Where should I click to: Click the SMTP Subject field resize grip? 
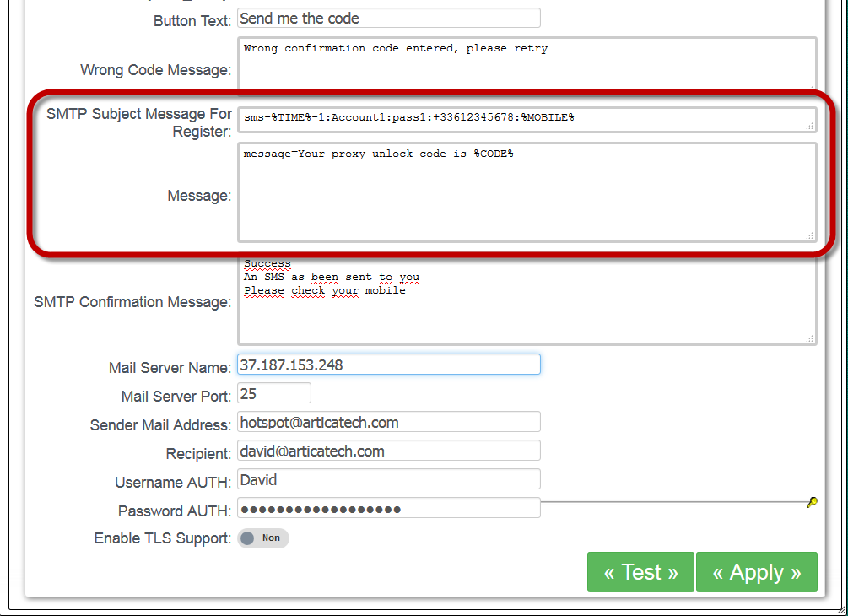tap(809, 126)
